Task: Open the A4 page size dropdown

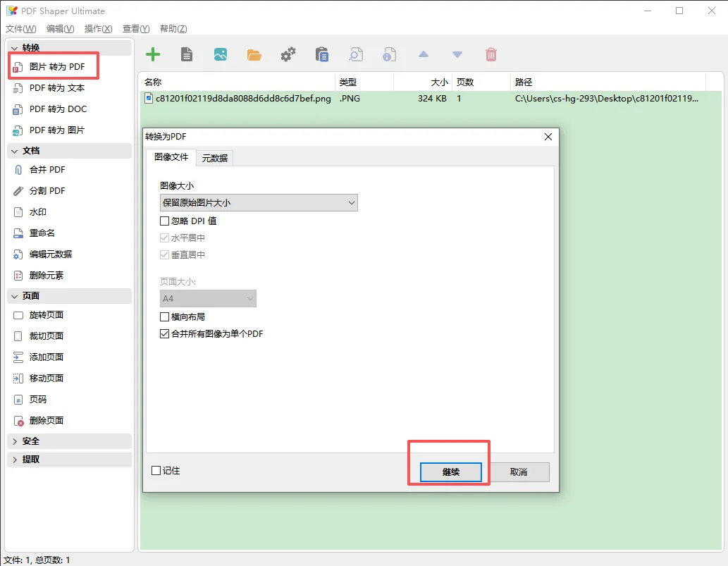Action: (x=208, y=299)
